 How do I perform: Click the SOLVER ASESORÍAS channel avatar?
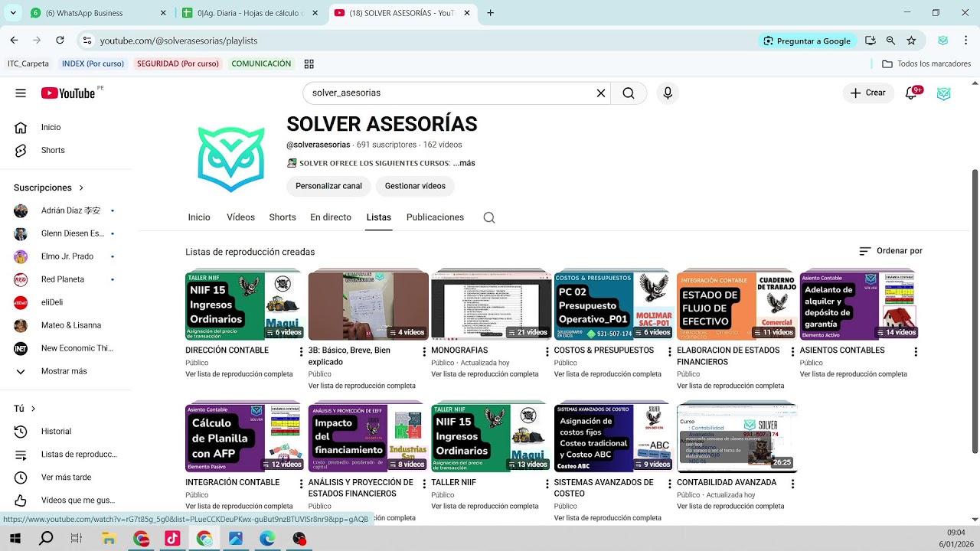coord(231,158)
